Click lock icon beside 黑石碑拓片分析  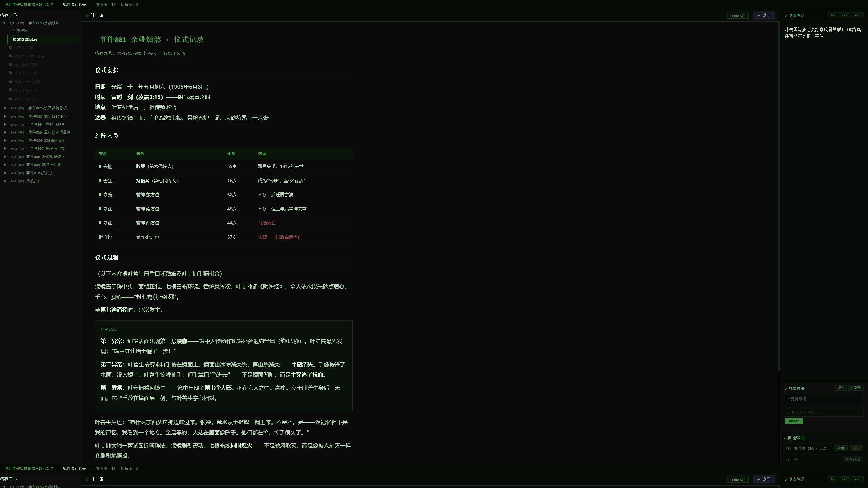(10, 90)
